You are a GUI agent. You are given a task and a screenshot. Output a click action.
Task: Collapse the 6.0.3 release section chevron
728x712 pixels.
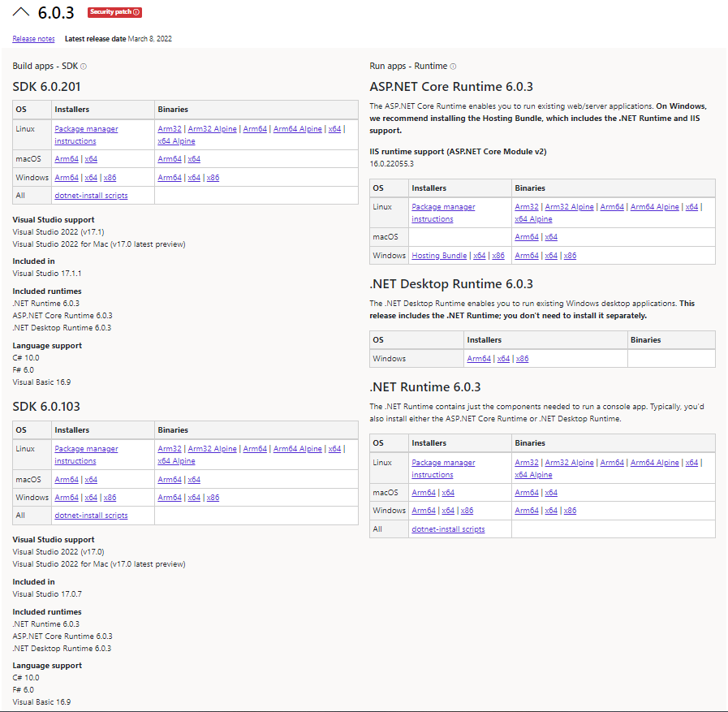click(x=21, y=12)
